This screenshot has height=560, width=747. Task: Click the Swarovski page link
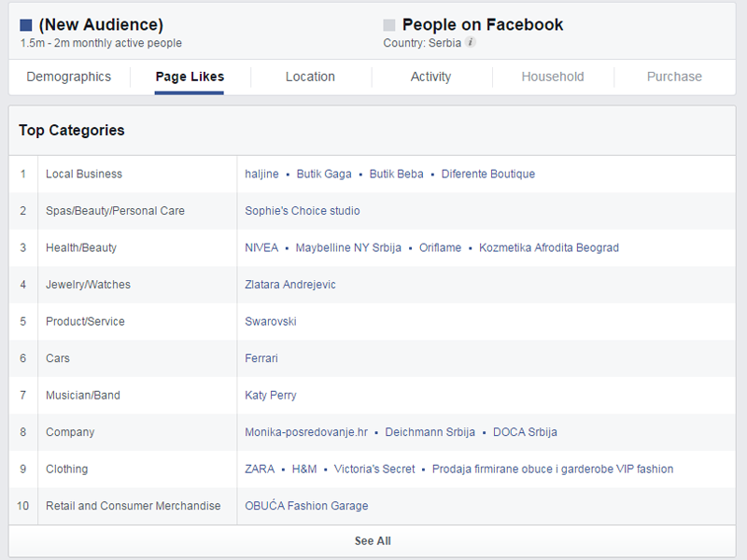coord(271,321)
